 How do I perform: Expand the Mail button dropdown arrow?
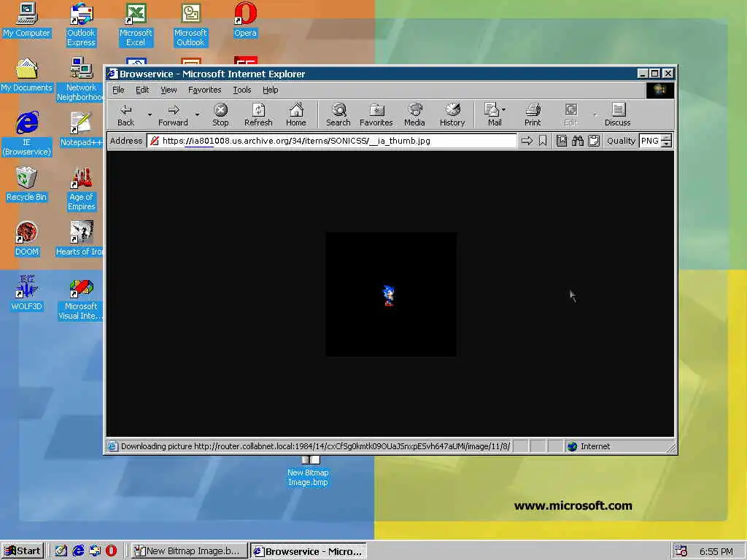point(504,109)
